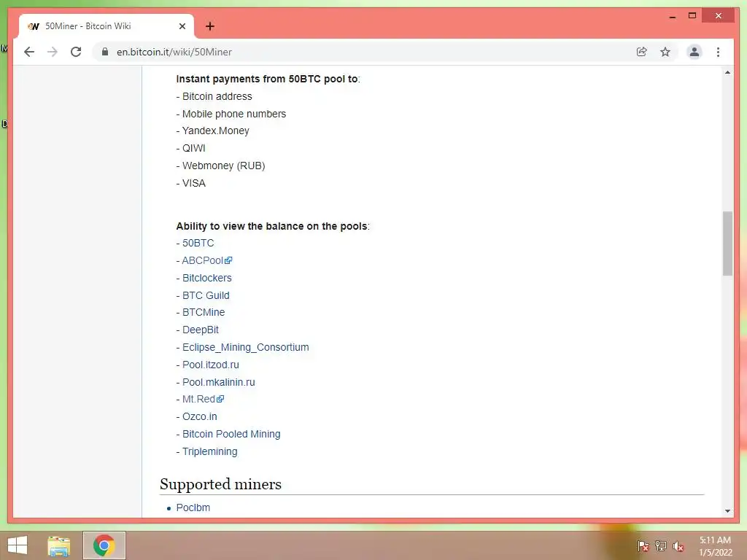Screen dimensions: 747x560
Task: Visit the BTCMine link
Action: (x=204, y=312)
